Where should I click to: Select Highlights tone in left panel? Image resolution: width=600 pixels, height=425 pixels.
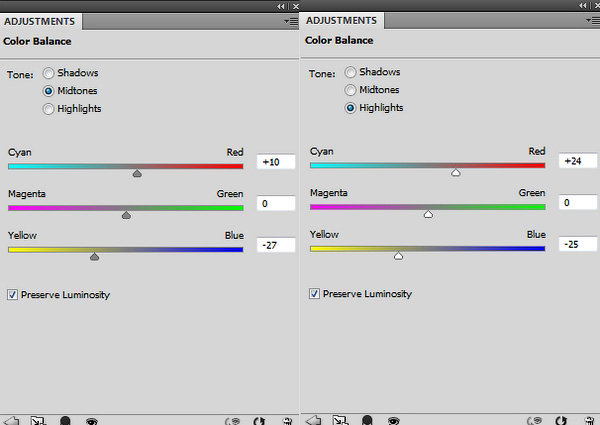[48, 109]
